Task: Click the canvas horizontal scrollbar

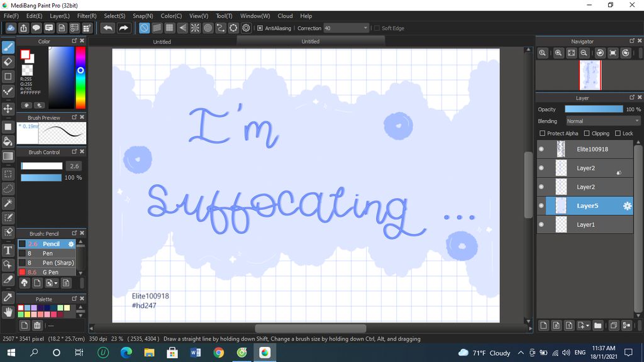Action: coord(310,328)
